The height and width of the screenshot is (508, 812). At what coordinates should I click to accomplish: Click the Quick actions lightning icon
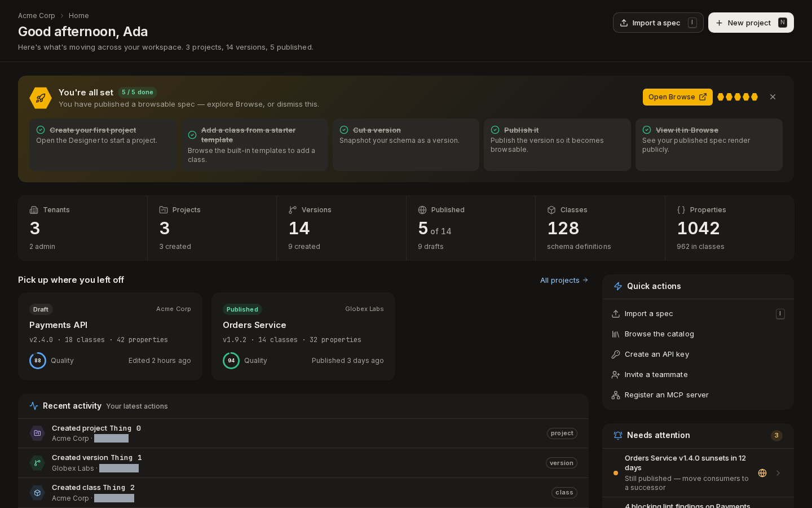(618, 286)
